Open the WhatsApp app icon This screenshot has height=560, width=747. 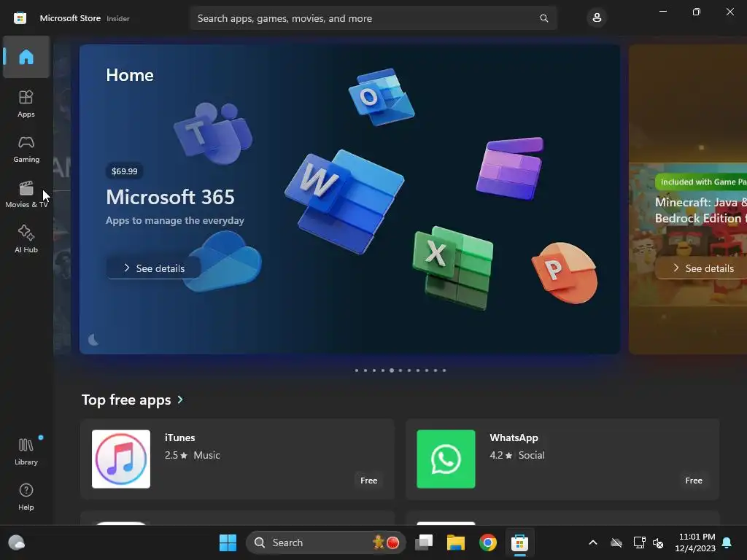(x=446, y=459)
